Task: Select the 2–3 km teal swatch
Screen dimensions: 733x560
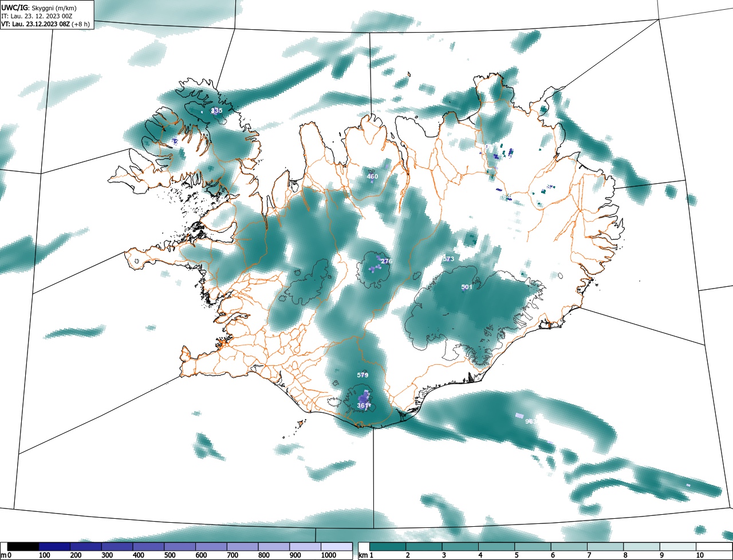Action: pos(424,547)
